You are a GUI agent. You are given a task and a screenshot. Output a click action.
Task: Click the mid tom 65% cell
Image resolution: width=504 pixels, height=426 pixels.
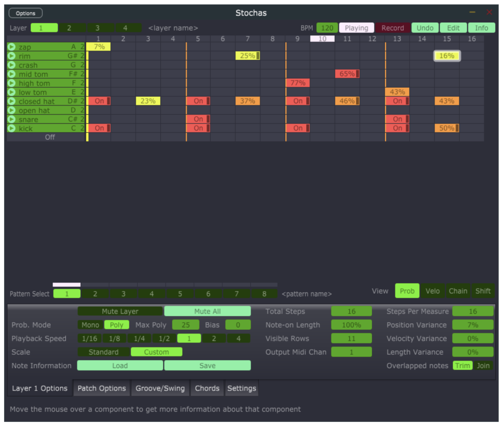347,74
